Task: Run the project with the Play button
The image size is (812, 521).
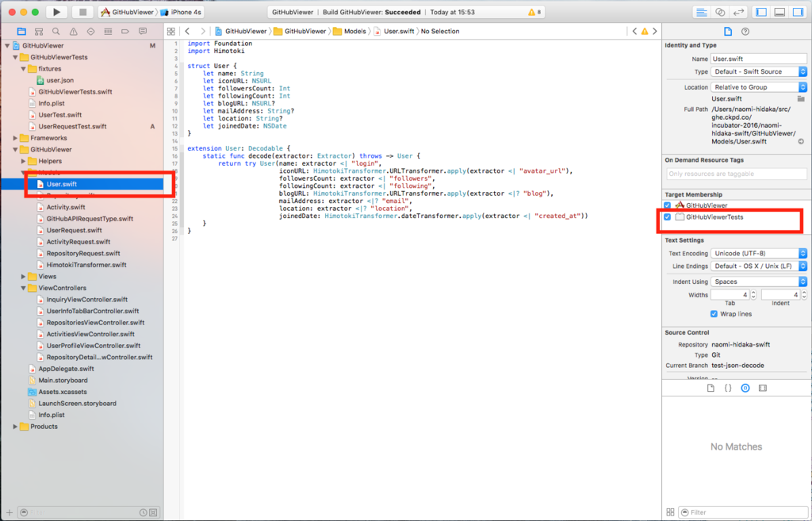Action: pyautogui.click(x=56, y=12)
